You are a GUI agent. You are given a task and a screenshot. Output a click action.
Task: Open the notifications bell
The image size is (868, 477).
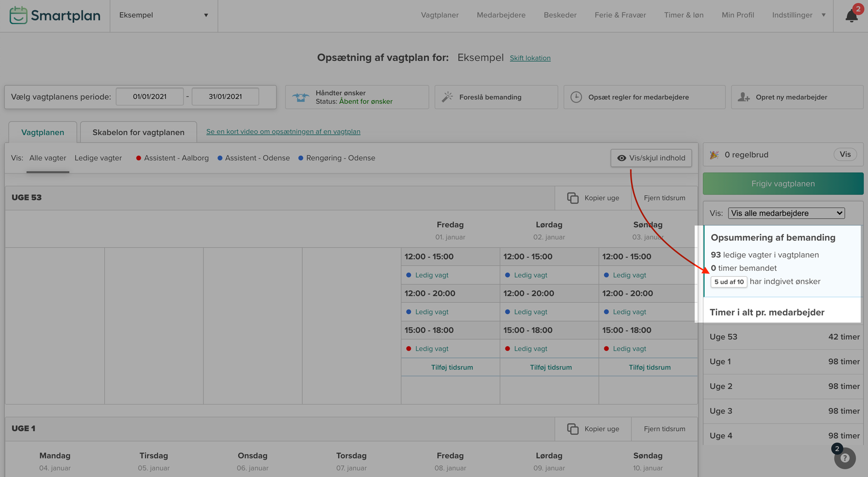click(851, 16)
